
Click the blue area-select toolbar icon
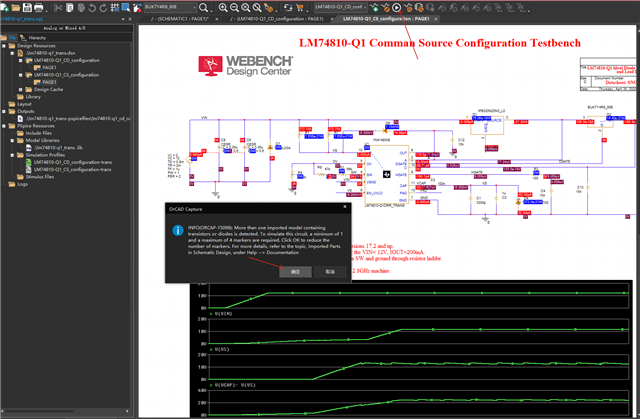[126, 7]
